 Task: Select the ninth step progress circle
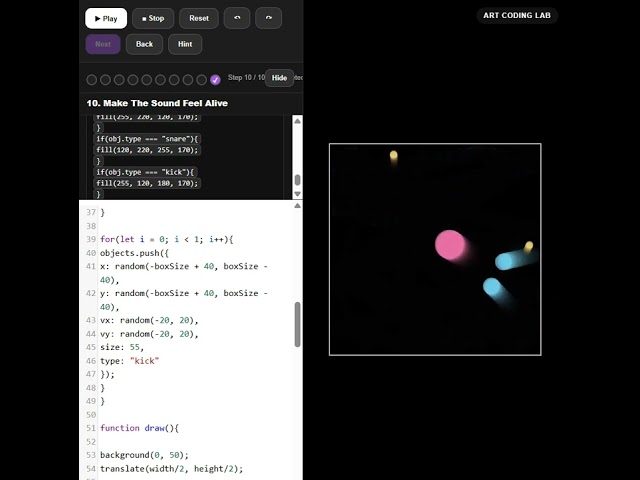202,80
